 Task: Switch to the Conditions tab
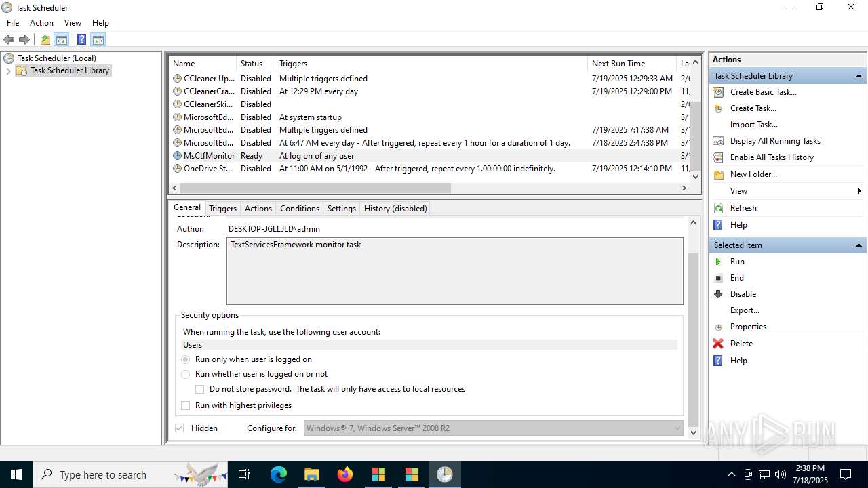coord(300,209)
